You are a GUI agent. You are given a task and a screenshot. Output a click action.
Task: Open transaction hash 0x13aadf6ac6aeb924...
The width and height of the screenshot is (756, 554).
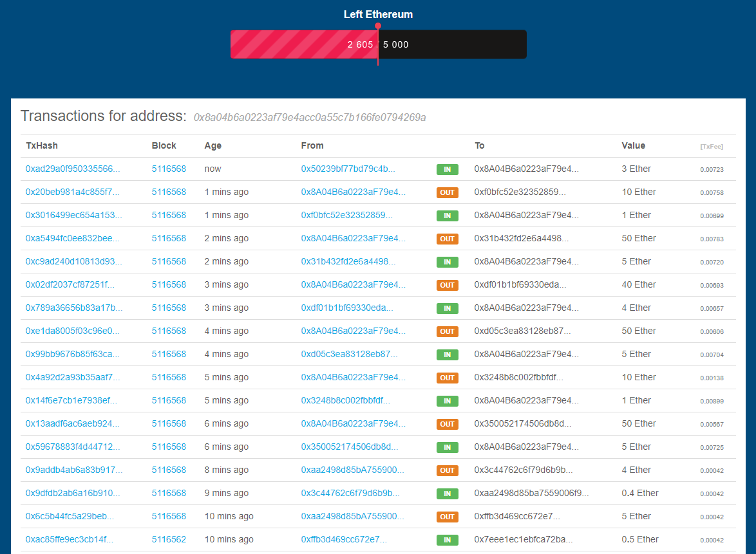pos(72,423)
